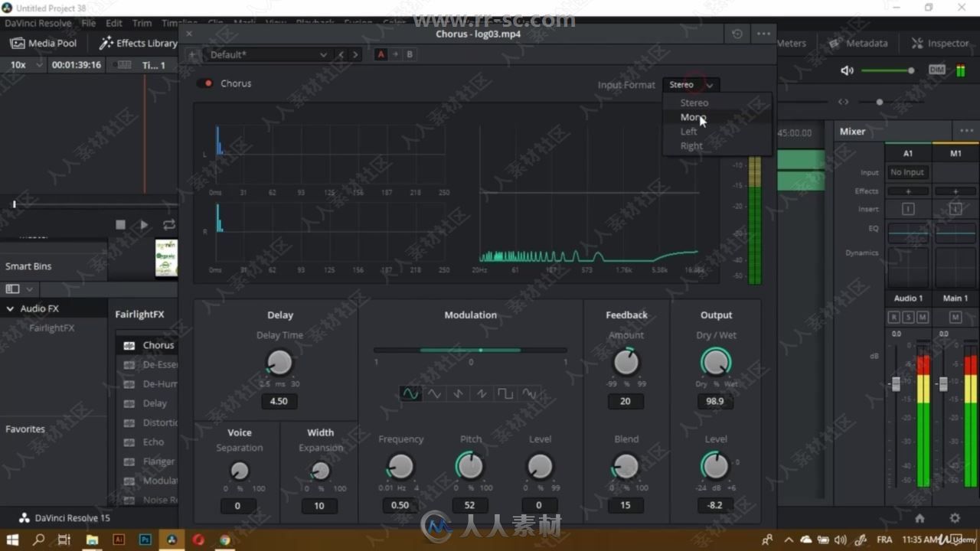Image resolution: width=980 pixels, height=551 pixels.
Task: Select falling sawtooth modulation waveform
Action: pos(458,393)
